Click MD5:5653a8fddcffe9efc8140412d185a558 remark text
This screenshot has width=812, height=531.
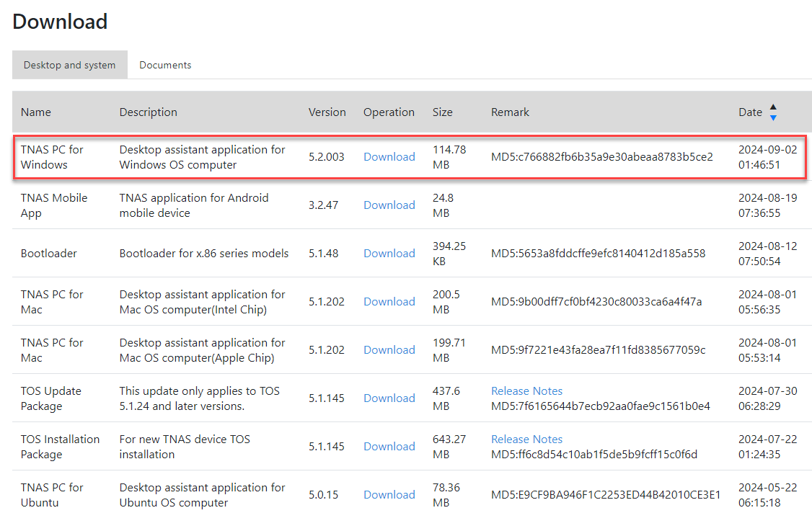click(x=598, y=253)
